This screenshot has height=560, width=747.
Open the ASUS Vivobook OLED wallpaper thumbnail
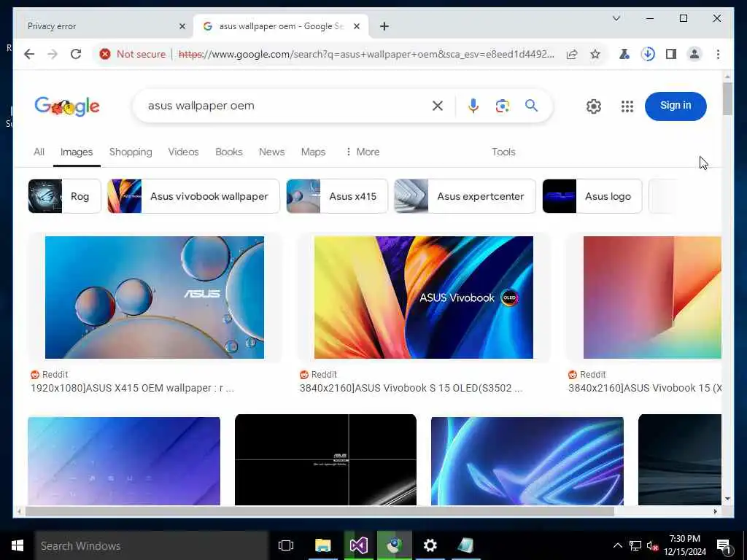[424, 297]
